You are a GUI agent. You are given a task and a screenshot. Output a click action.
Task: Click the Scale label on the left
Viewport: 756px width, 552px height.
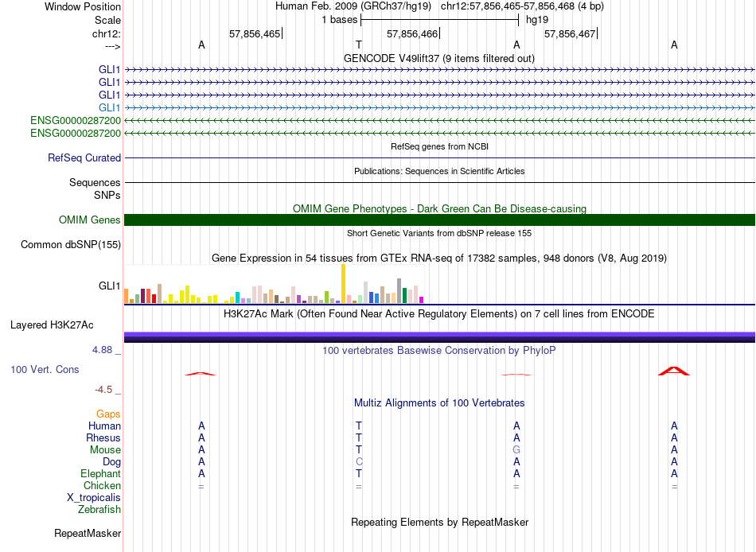pos(107,20)
